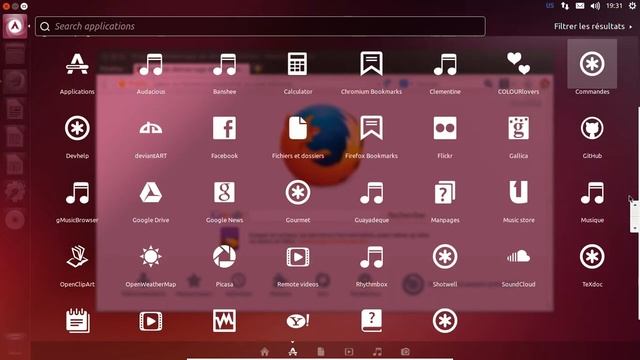Screen dimensions: 640x360
Task: Focus the Search applications field
Action: tap(260, 26)
